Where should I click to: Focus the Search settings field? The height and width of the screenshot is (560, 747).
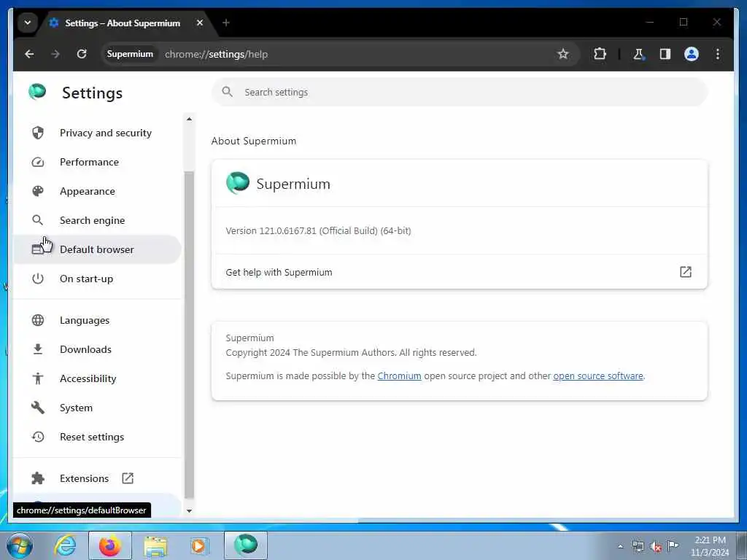(x=460, y=93)
